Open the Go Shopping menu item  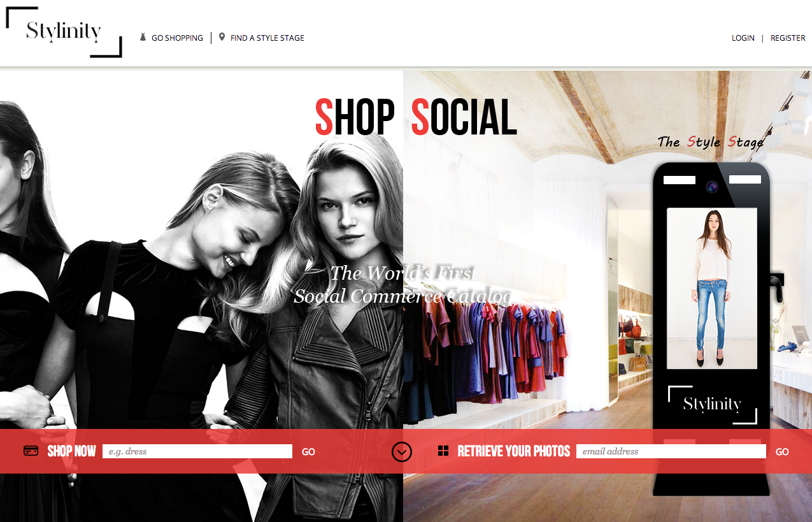pos(177,38)
